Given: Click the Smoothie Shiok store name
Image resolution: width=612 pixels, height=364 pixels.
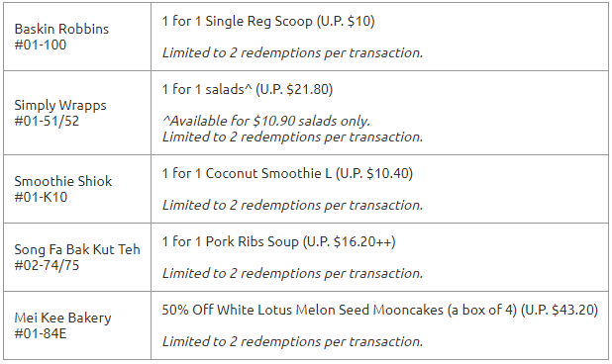Looking at the screenshot, I should [63, 181].
